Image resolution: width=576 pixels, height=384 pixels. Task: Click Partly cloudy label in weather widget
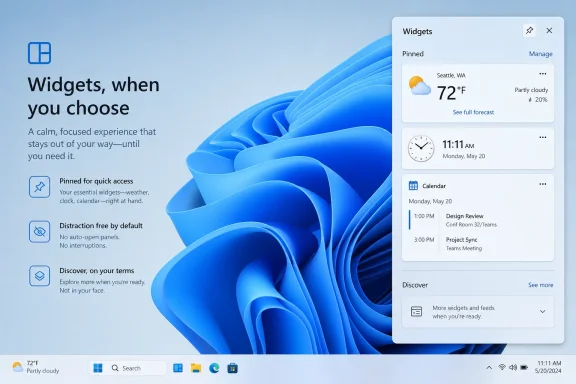531,90
